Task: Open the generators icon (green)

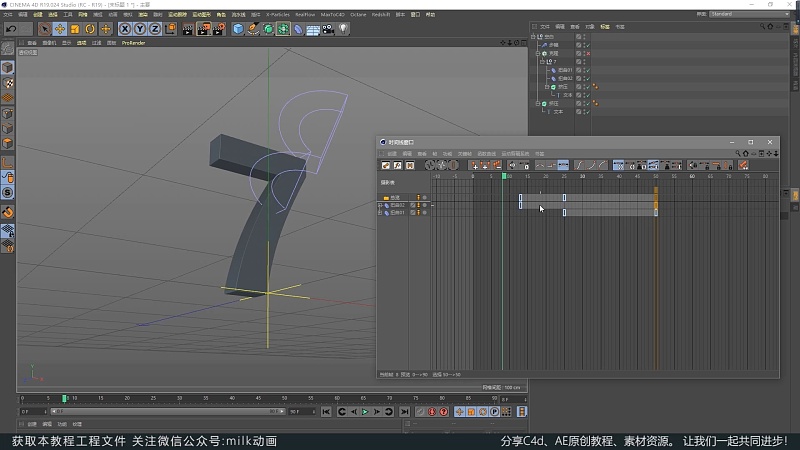Action: click(268, 29)
